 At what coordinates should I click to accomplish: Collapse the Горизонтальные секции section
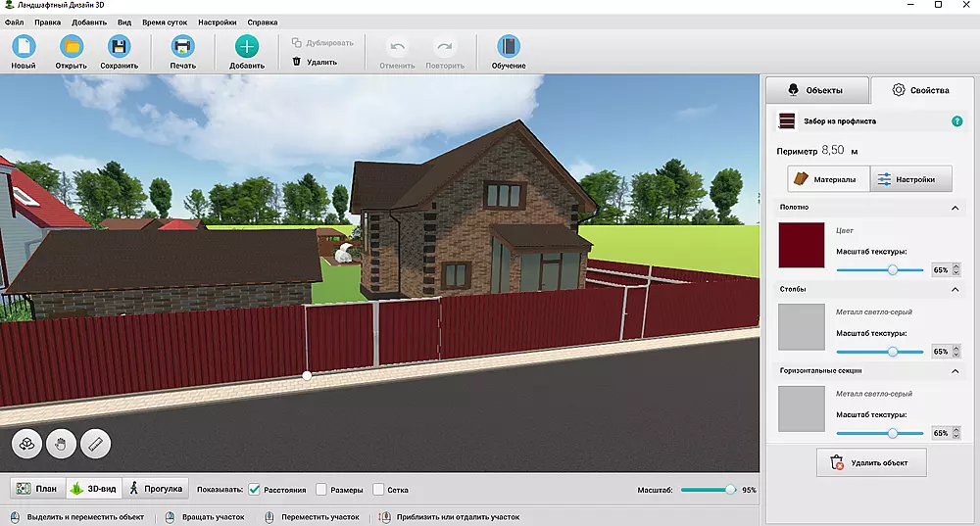[x=955, y=372]
